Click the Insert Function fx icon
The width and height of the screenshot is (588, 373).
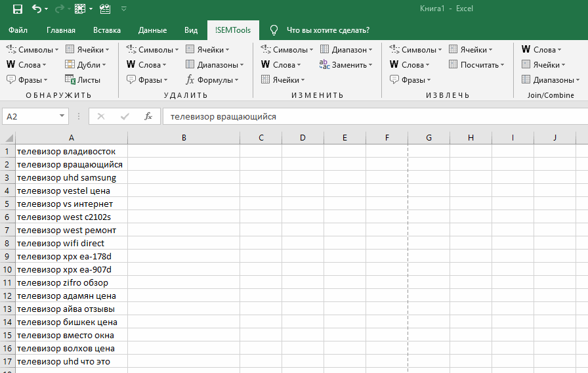click(148, 116)
